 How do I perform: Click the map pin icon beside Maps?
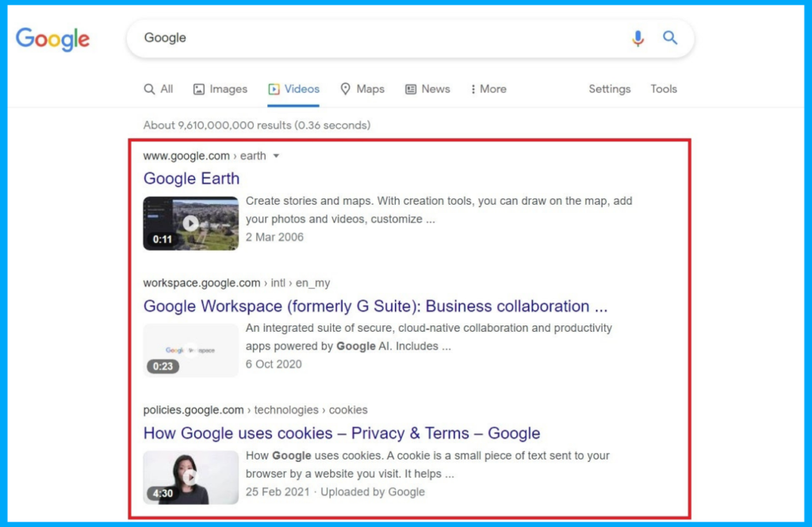pos(347,89)
